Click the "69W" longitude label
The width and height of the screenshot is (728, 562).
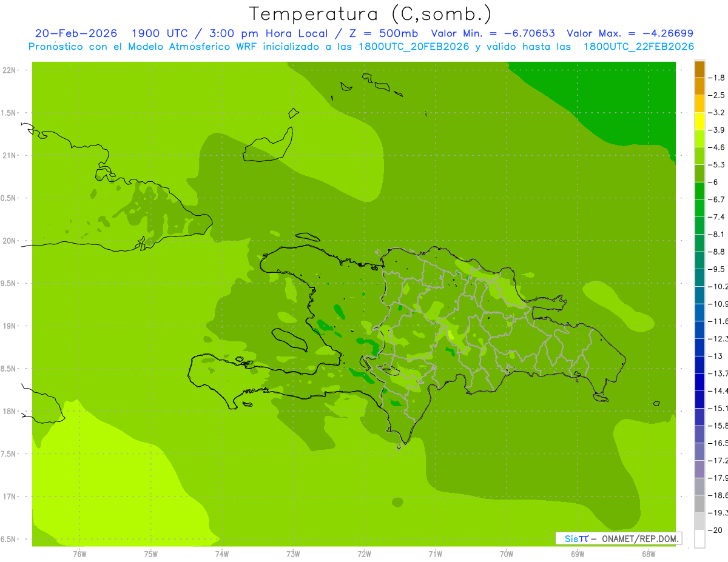tap(578, 554)
